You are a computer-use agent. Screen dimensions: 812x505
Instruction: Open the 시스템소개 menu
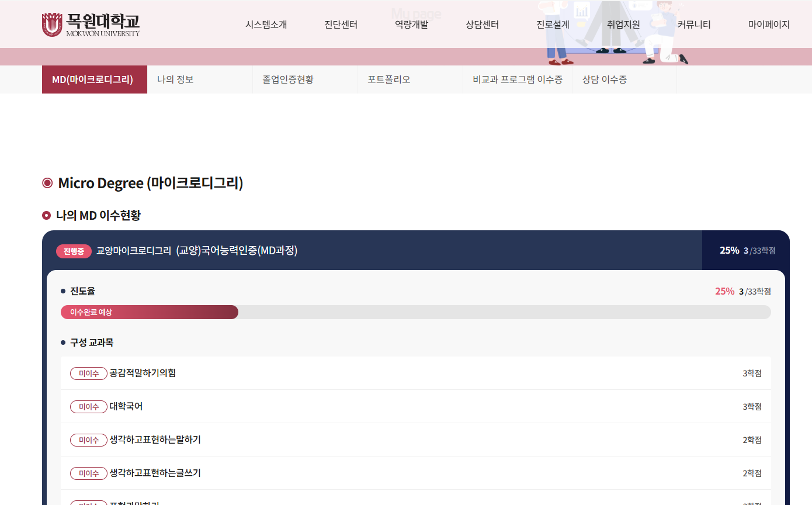(266, 25)
